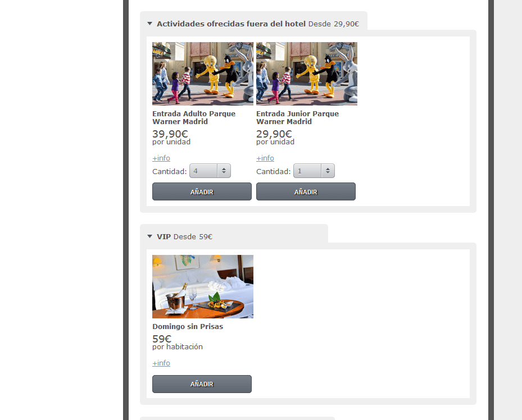Collapse the VIP Desde 59€ section
This screenshot has width=522, height=420.
point(150,236)
